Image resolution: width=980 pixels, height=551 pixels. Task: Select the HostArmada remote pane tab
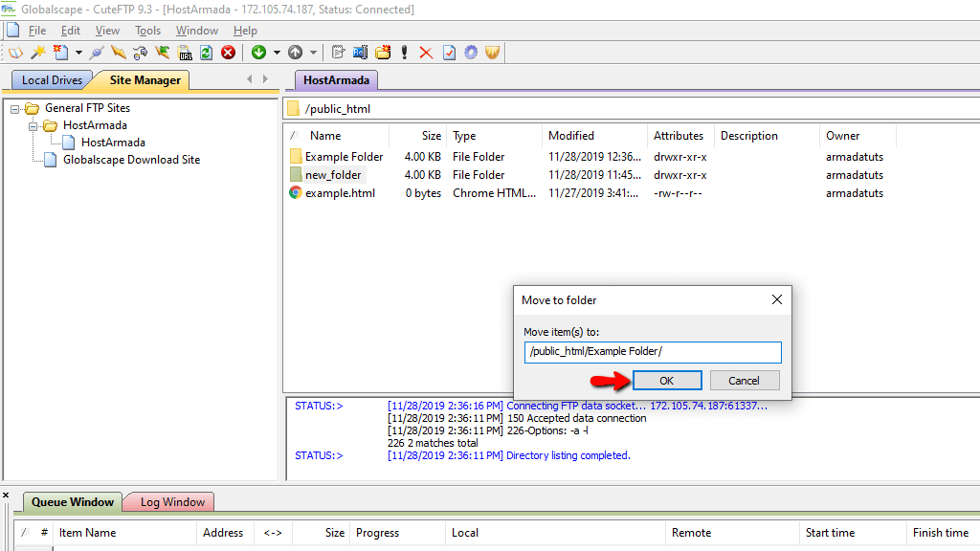[x=336, y=80]
